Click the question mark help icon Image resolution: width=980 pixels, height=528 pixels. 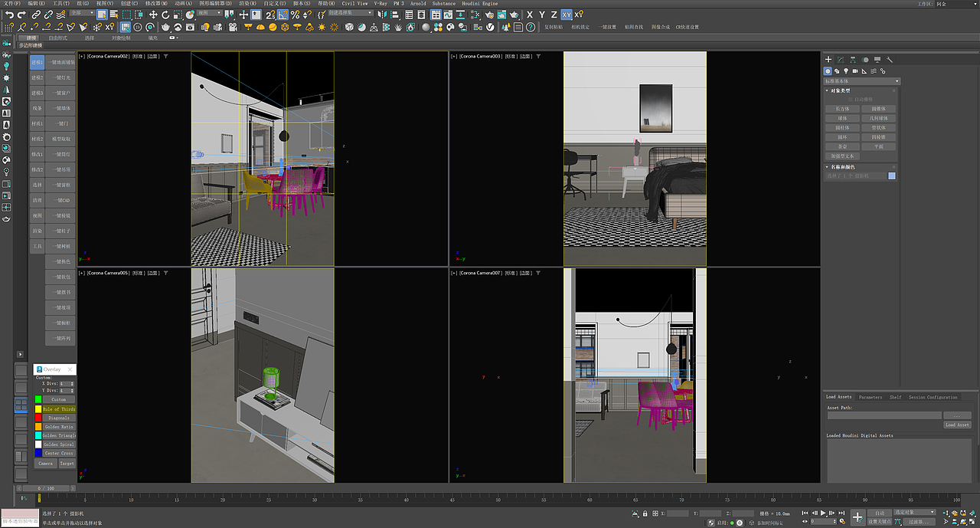pos(531,27)
